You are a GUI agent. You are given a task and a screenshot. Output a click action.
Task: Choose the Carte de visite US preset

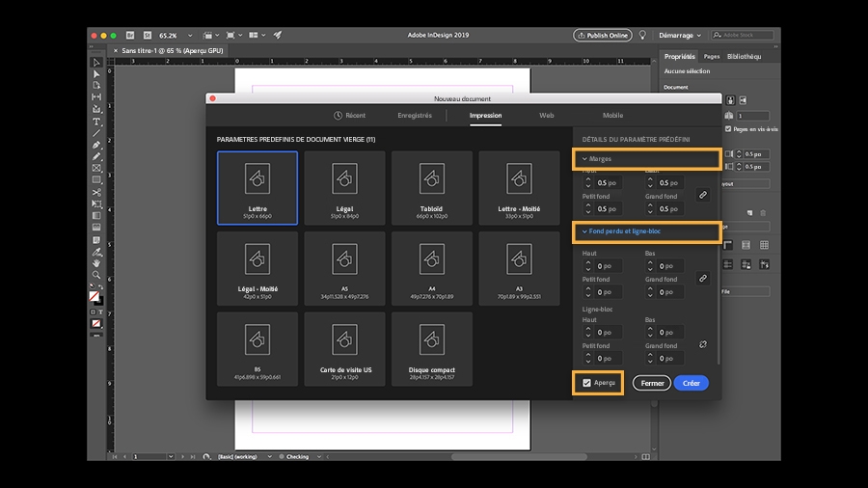point(344,349)
